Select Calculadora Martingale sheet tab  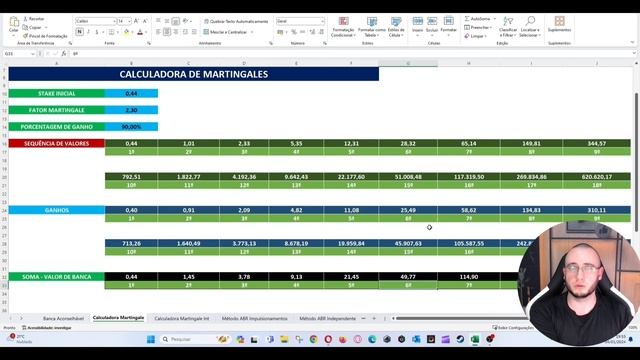pos(118,318)
